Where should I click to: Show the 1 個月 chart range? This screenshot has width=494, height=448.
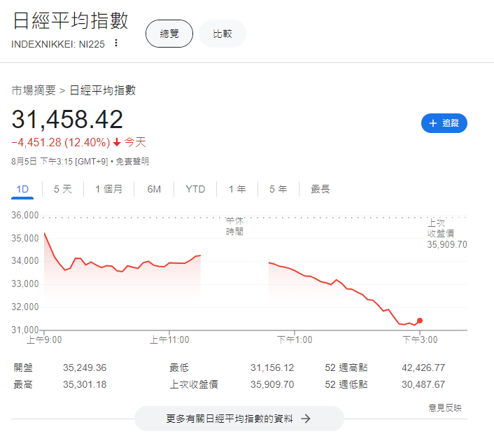click(x=108, y=189)
